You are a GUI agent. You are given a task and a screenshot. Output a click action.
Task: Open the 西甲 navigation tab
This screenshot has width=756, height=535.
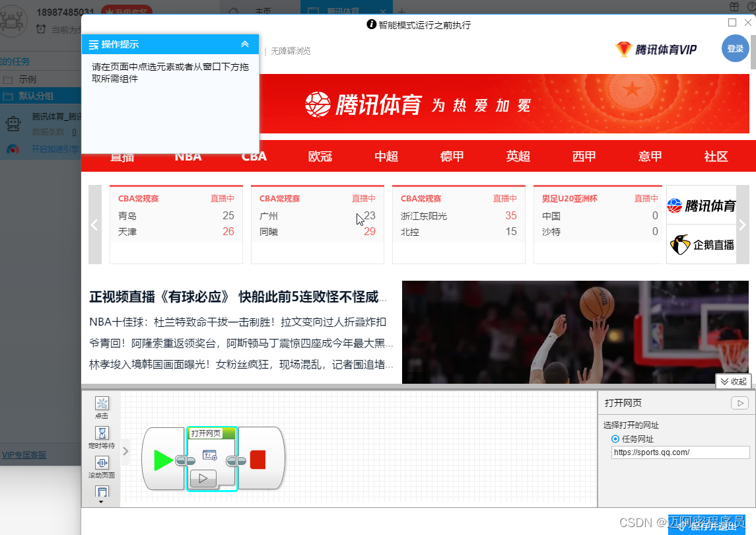[584, 157]
